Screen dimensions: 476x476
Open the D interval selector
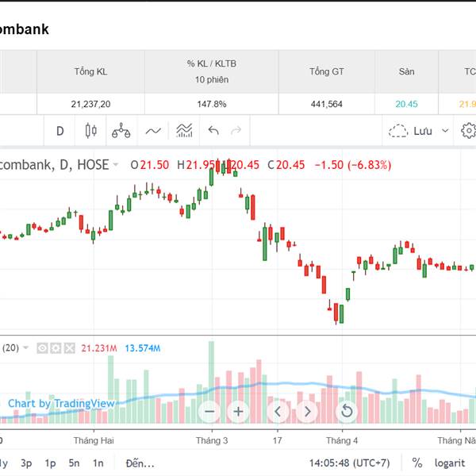[x=59, y=131]
